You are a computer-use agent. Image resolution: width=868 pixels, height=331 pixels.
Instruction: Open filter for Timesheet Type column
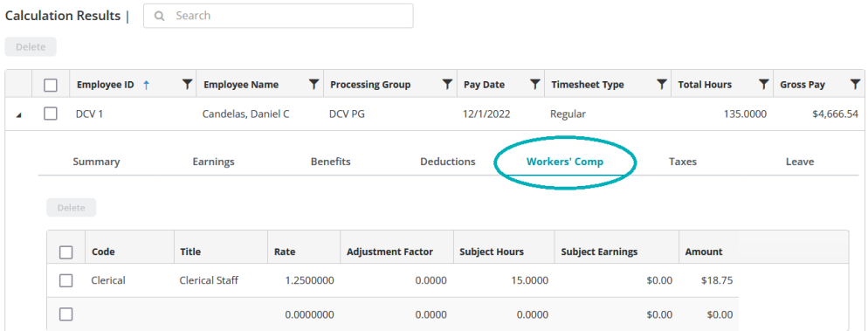tap(661, 84)
